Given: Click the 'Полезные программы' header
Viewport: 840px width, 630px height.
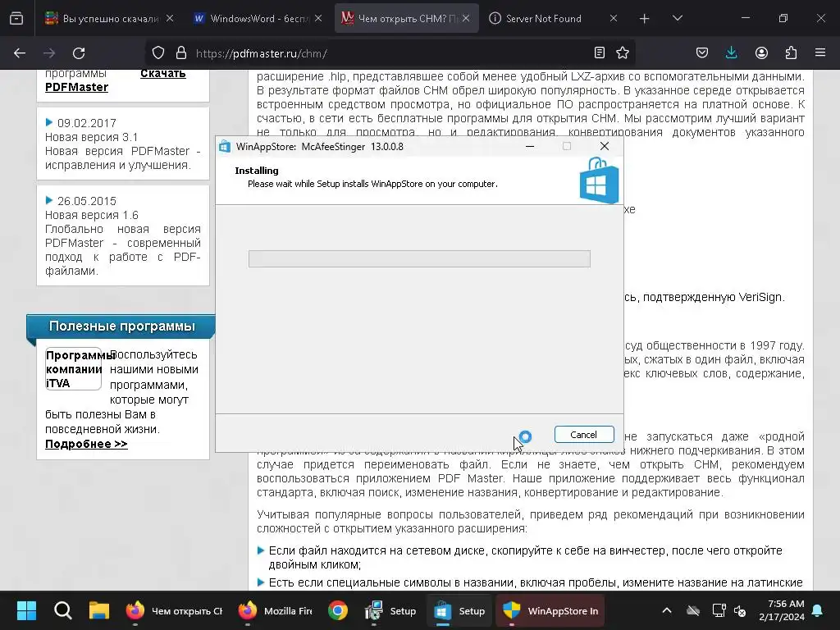Looking at the screenshot, I should (x=121, y=326).
